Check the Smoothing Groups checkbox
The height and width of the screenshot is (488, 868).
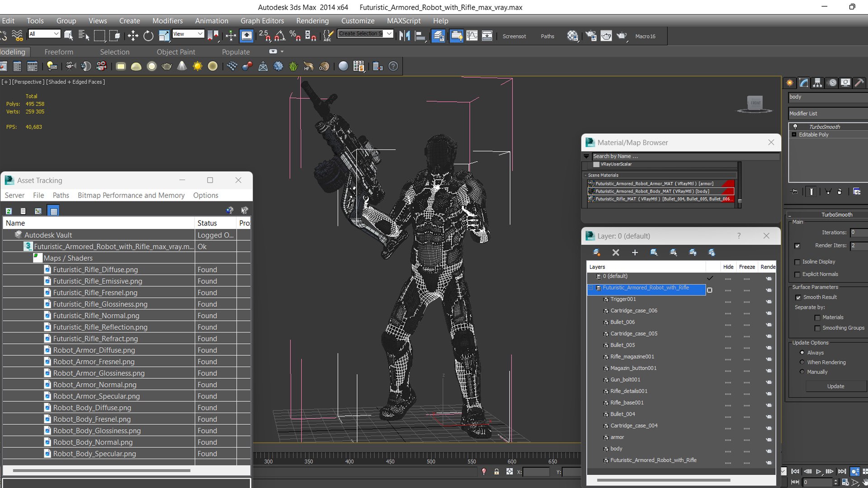point(817,328)
